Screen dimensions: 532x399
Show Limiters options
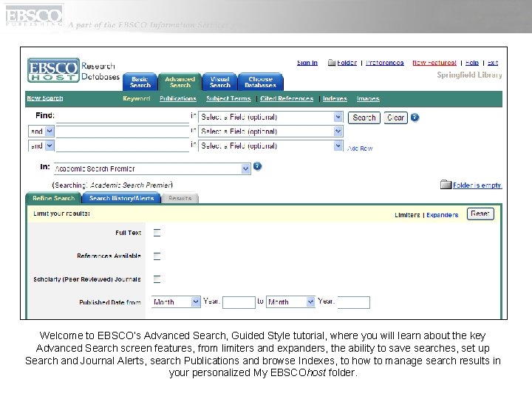point(407,215)
